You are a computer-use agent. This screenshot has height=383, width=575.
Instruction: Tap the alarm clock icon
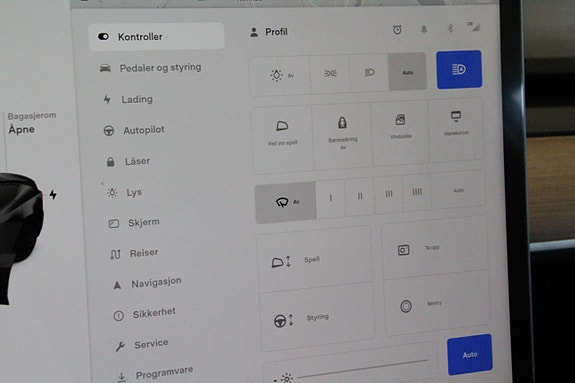click(397, 30)
